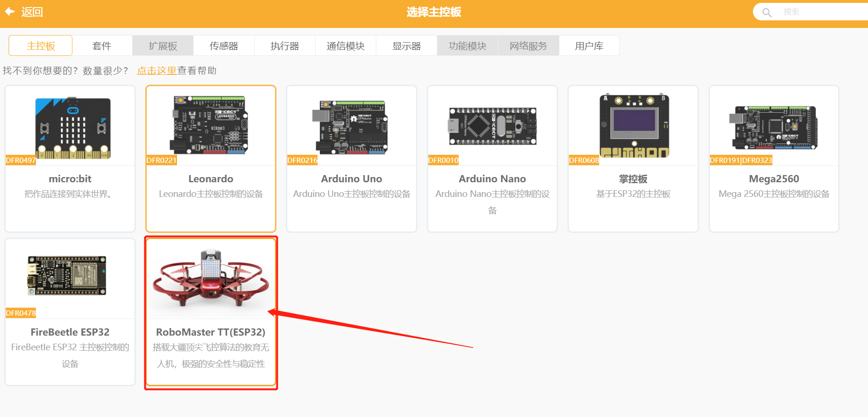Open the 通信模块 tab
Image resolution: width=868 pixels, height=417 pixels.
click(x=345, y=46)
